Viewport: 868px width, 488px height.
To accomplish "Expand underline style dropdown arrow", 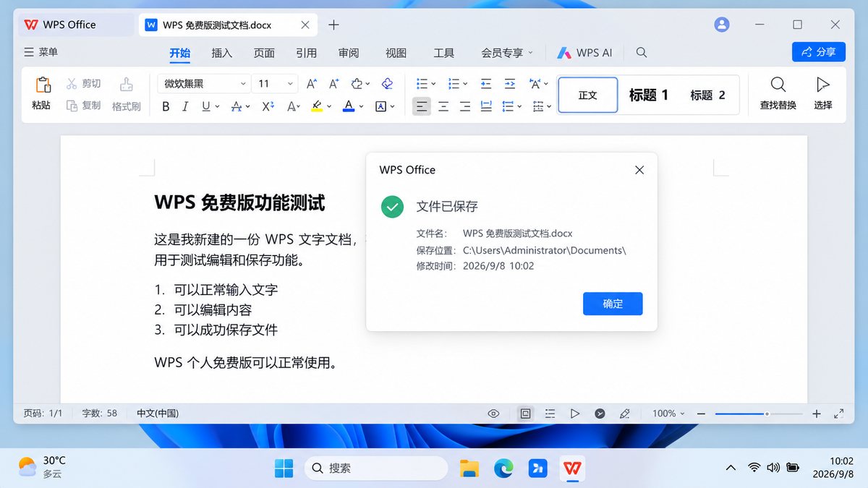I will (217, 107).
